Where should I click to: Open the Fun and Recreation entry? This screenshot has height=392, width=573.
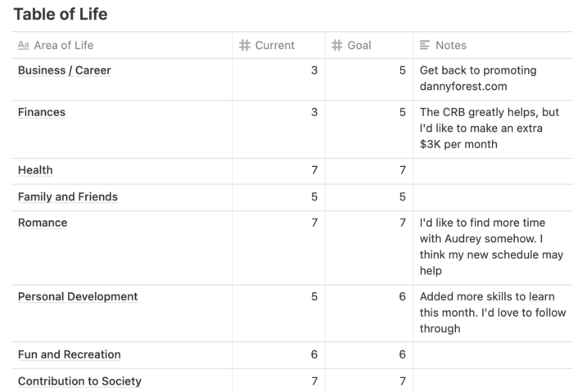click(x=69, y=354)
